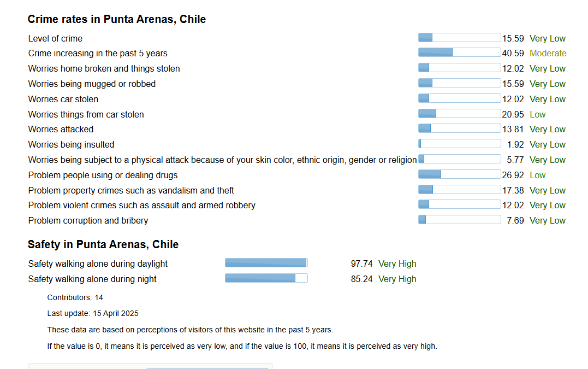The image size is (588, 369).
Task: Click the Crime increasing past 5 years bar
Action: (x=459, y=52)
